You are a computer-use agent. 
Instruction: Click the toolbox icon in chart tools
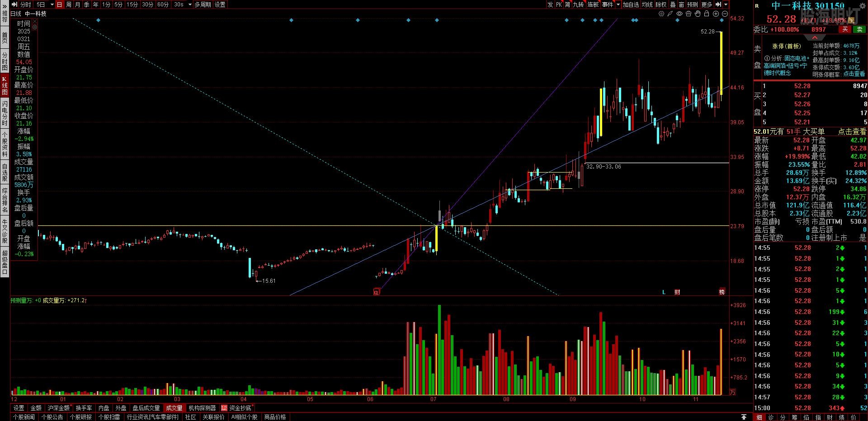click(x=689, y=14)
